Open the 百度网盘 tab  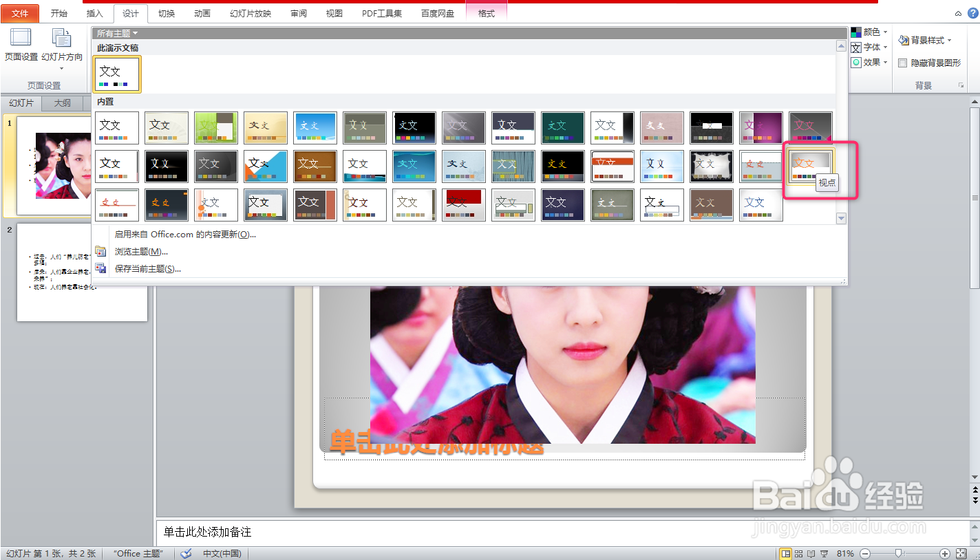(437, 13)
